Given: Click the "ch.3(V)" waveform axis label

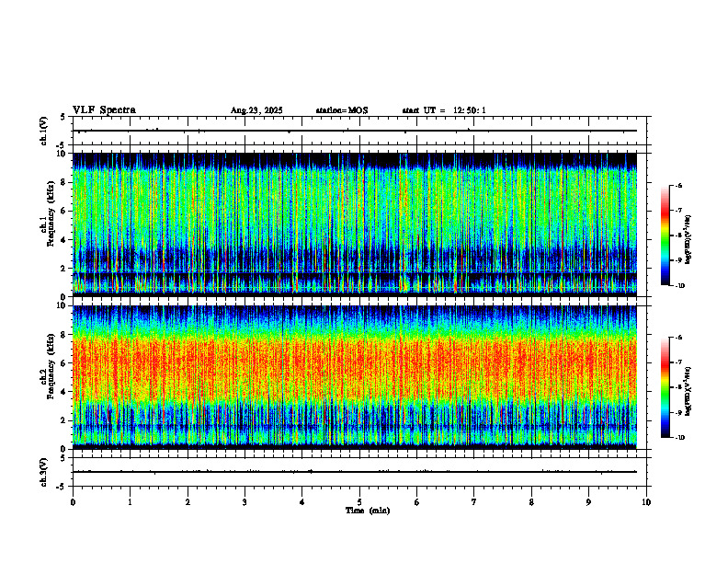Looking at the screenshot, I should (44, 472).
